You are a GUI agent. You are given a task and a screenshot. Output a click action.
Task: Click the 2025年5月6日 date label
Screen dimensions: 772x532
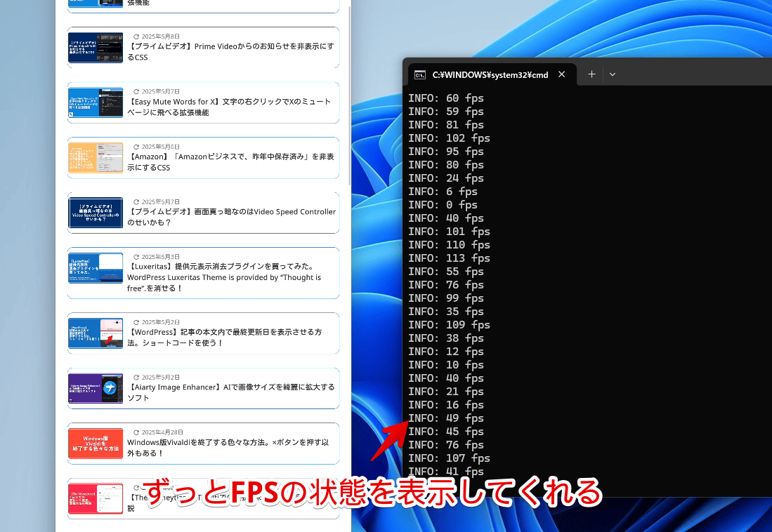point(160,147)
